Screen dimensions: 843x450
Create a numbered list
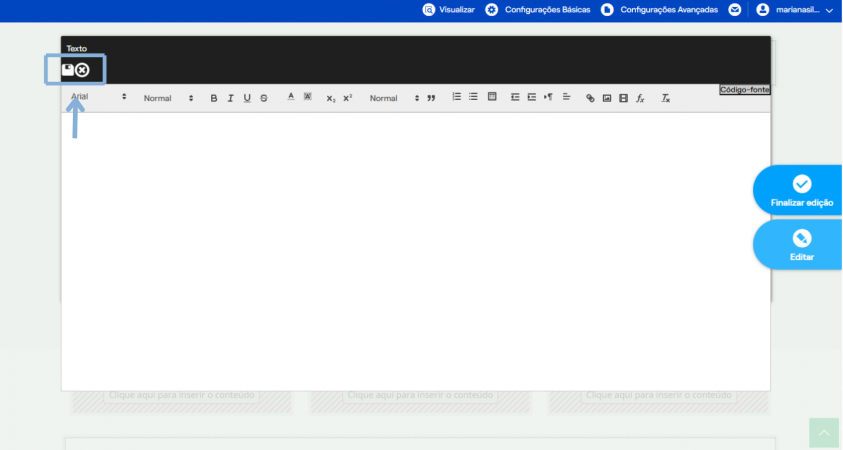(456, 97)
